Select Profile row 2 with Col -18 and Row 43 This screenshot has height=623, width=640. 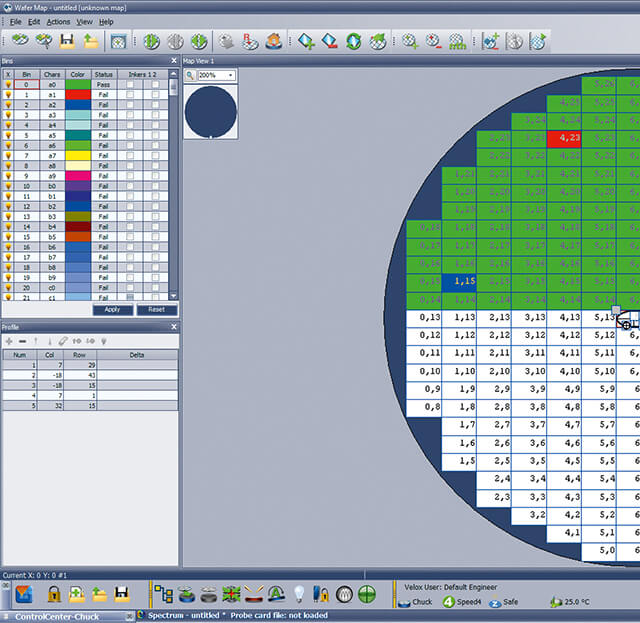(x=90, y=375)
